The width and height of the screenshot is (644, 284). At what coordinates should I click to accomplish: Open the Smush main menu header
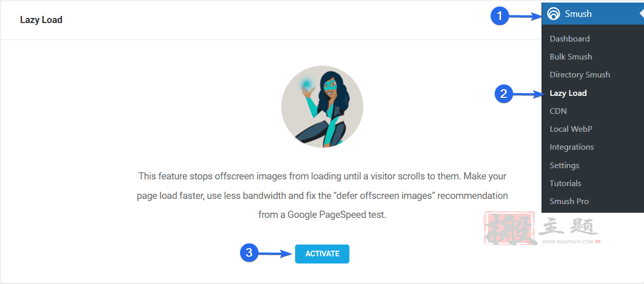point(593,14)
